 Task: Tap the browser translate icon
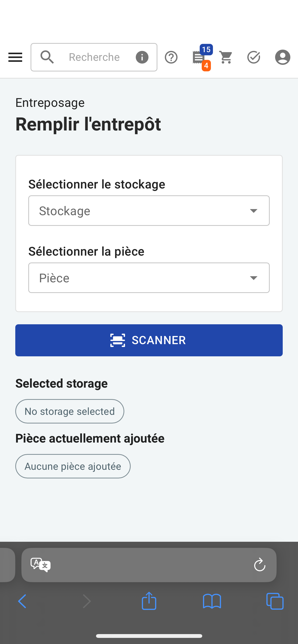click(x=40, y=565)
